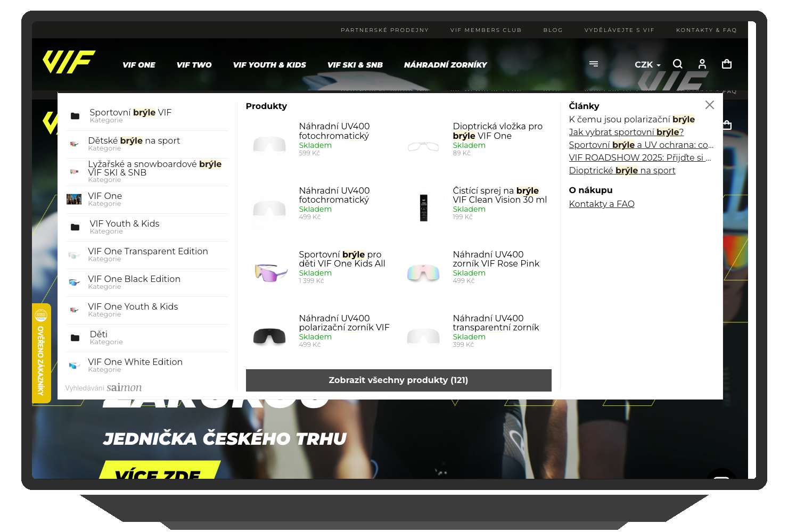The image size is (788, 532).
Task: Open the Ověřeno zákazníky side badge
Action: [x=41, y=353]
